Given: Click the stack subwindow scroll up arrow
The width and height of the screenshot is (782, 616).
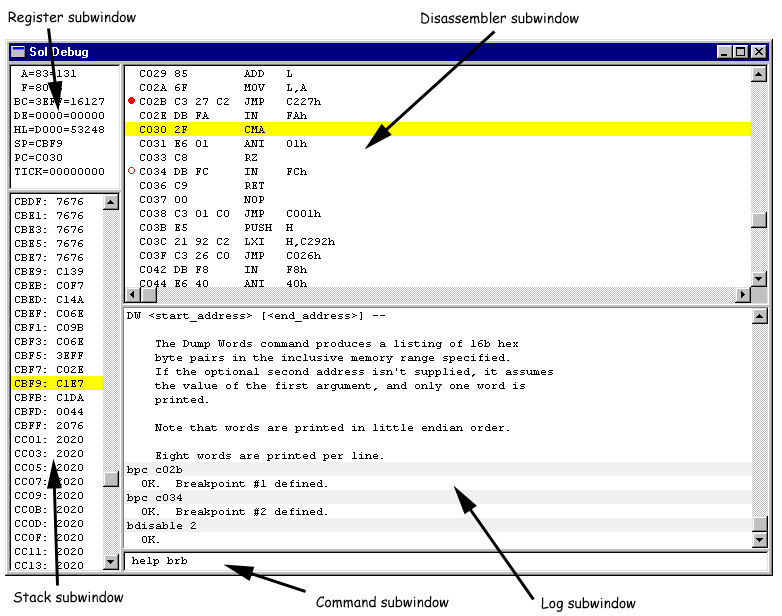Looking at the screenshot, I should tap(111, 202).
